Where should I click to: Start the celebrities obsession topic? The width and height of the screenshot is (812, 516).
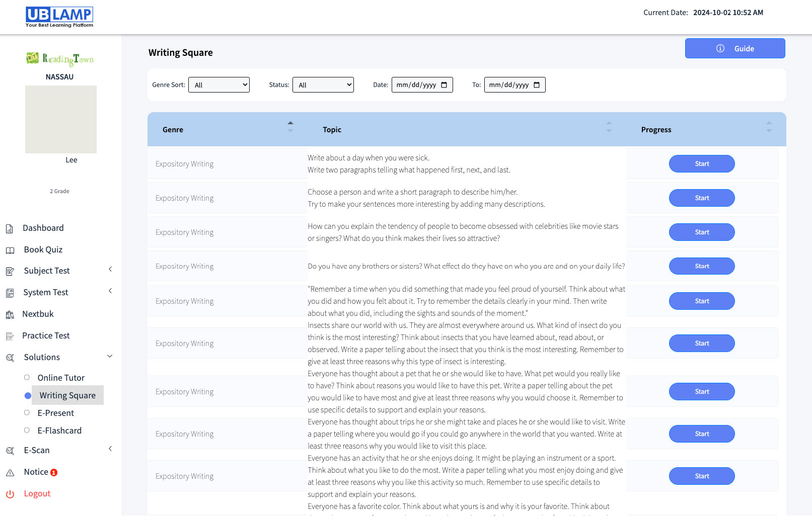[x=702, y=232]
